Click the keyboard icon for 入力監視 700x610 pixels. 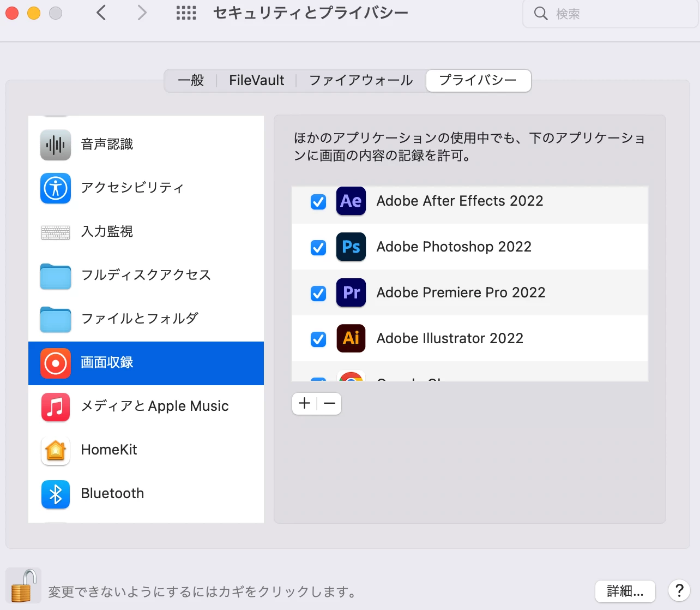coord(56,232)
